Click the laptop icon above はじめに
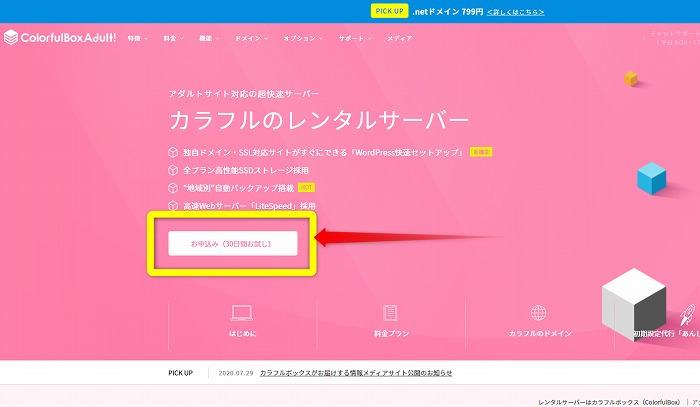The height and width of the screenshot is (407, 700). [241, 313]
